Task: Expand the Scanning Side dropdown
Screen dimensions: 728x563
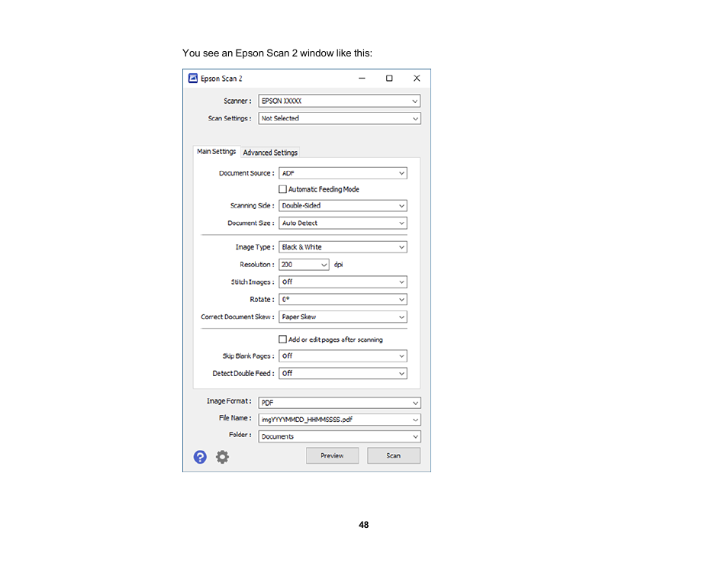Action: (343, 206)
